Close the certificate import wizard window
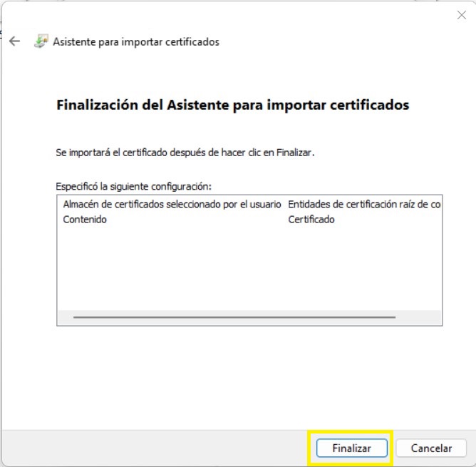This screenshot has width=476, height=467. (462, 15)
